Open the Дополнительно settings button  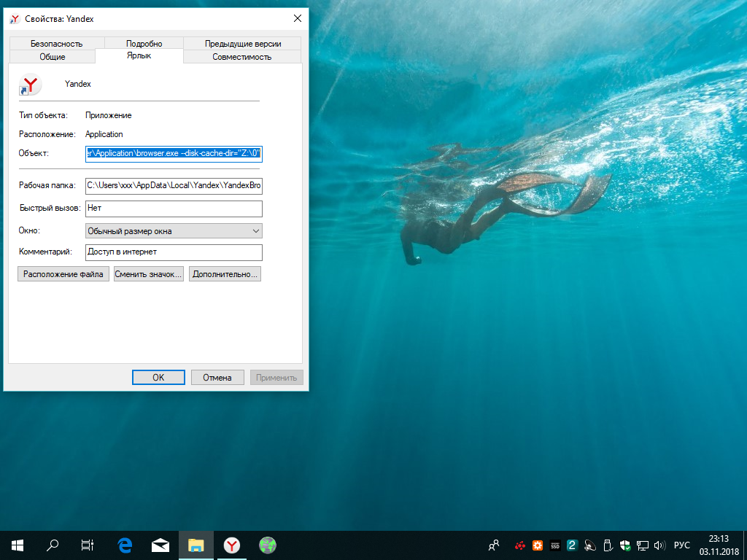click(x=225, y=274)
